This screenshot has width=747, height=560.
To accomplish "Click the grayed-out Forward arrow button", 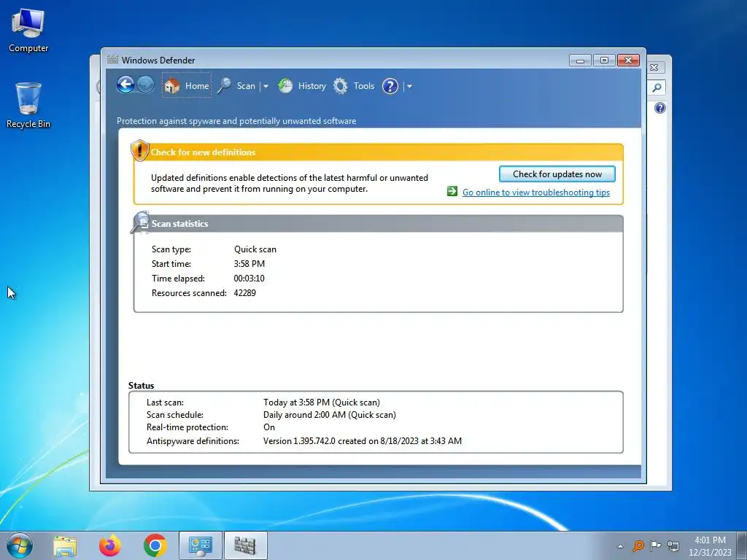I will pyautogui.click(x=145, y=85).
